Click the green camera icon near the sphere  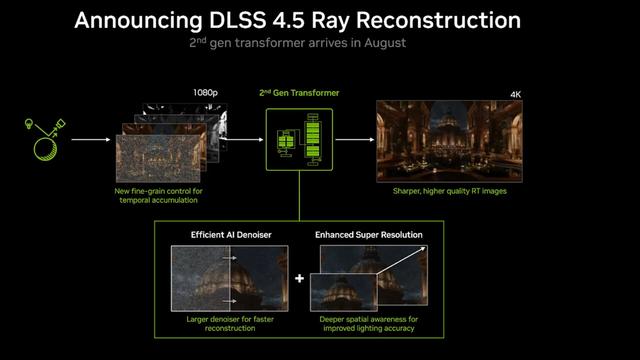[60, 123]
